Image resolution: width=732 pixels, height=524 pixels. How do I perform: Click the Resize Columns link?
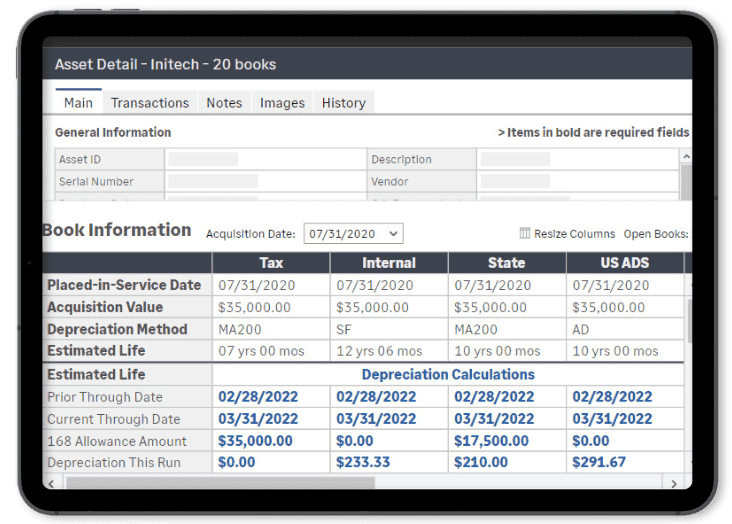574,234
